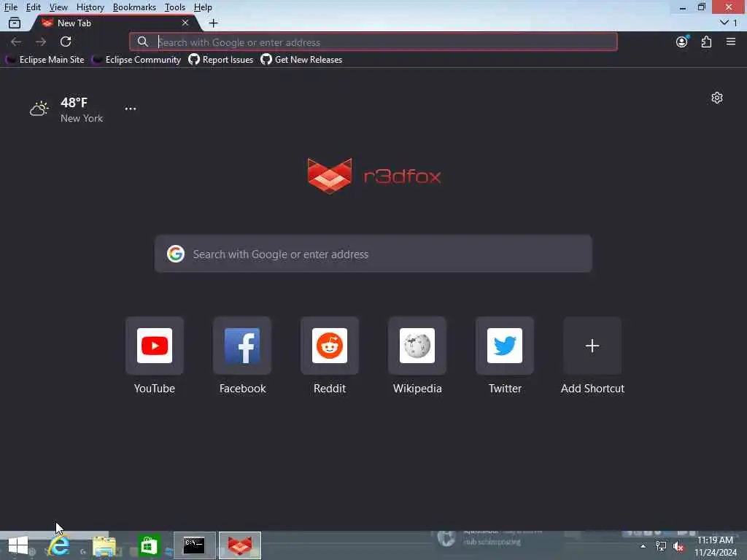Viewport: 747px width, 560px height.
Task: Open Eclipse Community bookmark
Action: pyautogui.click(x=137, y=60)
